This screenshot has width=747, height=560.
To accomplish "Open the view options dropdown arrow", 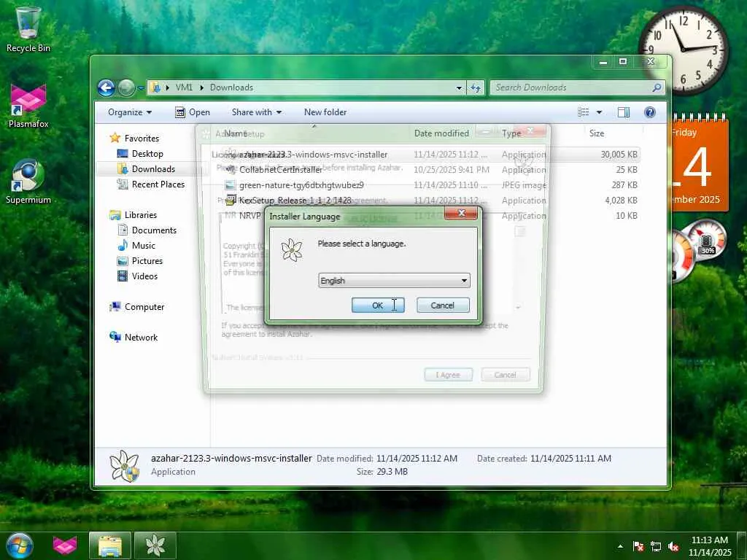I will 600,112.
